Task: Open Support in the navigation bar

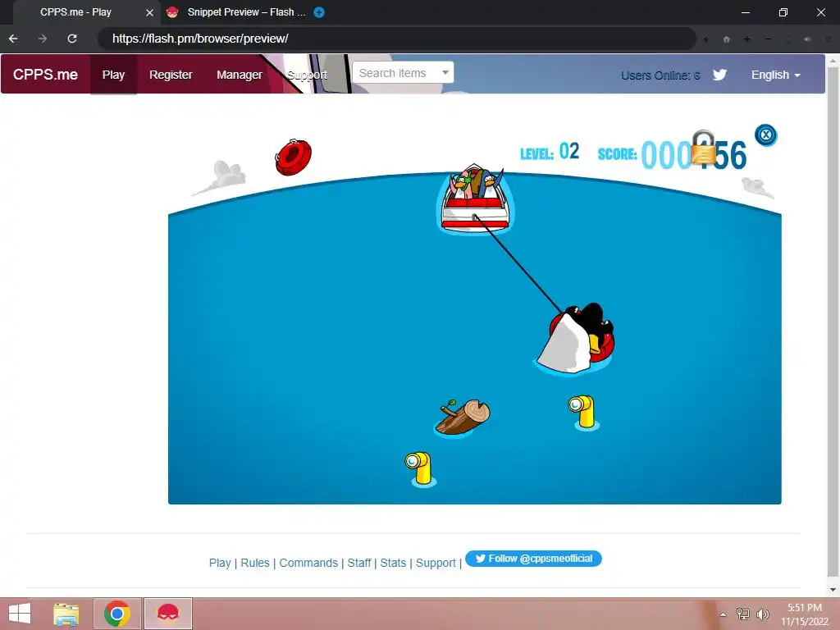Action: 307,75
